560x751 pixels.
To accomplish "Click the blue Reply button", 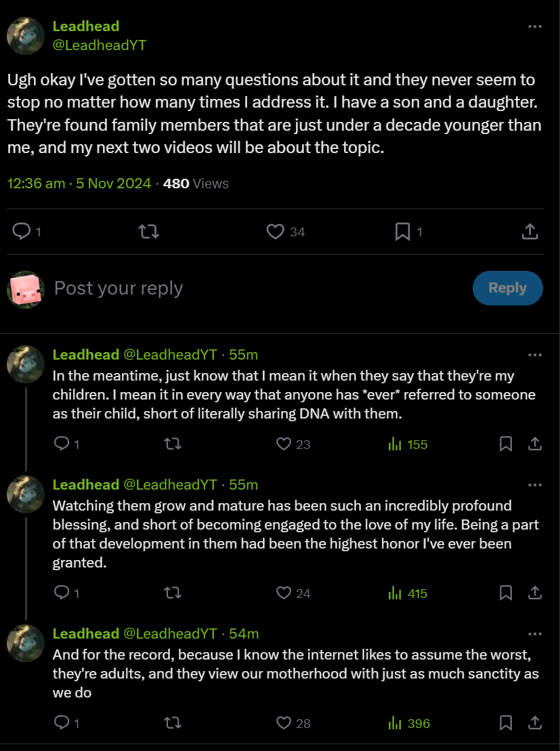I will (507, 288).
